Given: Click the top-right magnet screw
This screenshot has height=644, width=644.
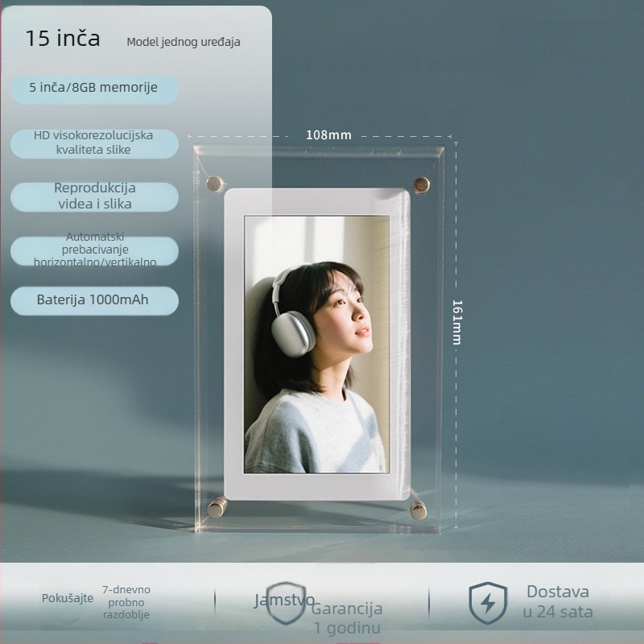Looking at the screenshot, I should (x=421, y=185).
